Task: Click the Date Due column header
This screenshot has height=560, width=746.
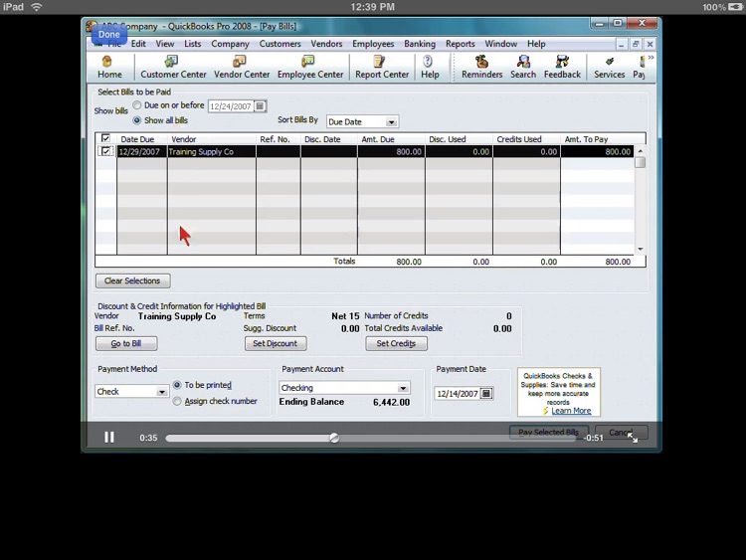Action: tap(142, 139)
